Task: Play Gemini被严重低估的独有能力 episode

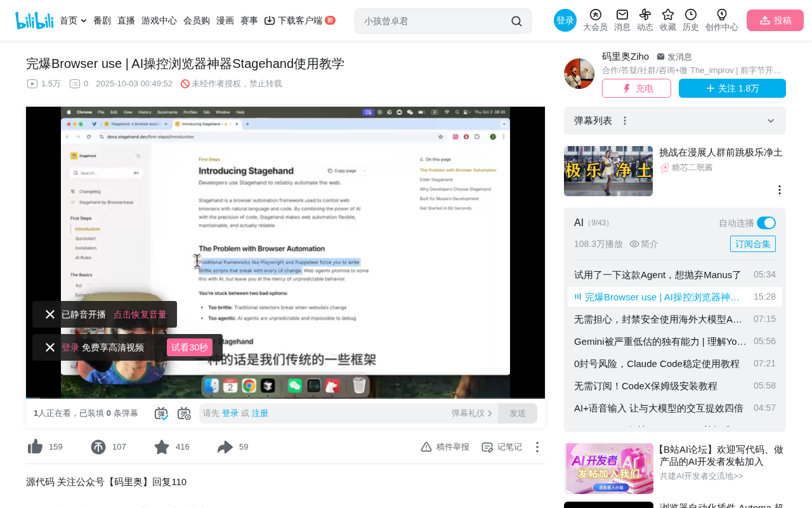Action: point(675,341)
